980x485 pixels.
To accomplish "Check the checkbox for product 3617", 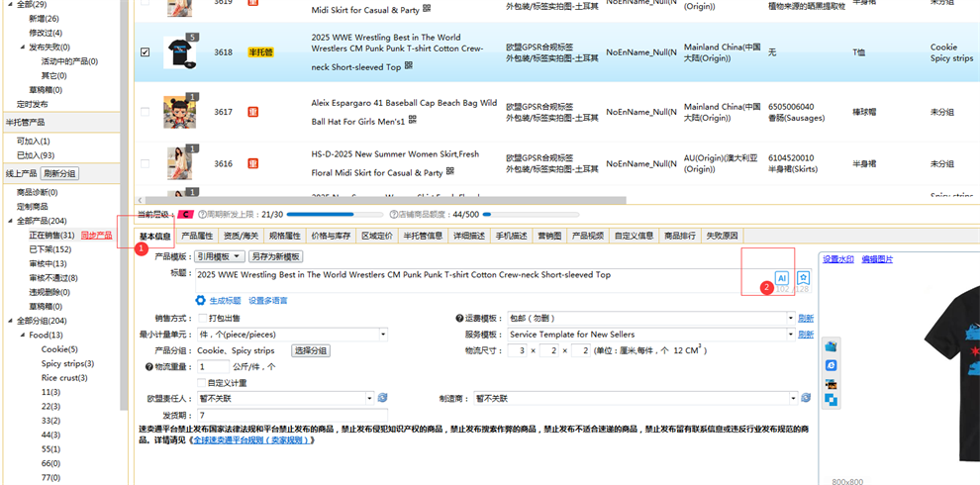I will (x=145, y=112).
